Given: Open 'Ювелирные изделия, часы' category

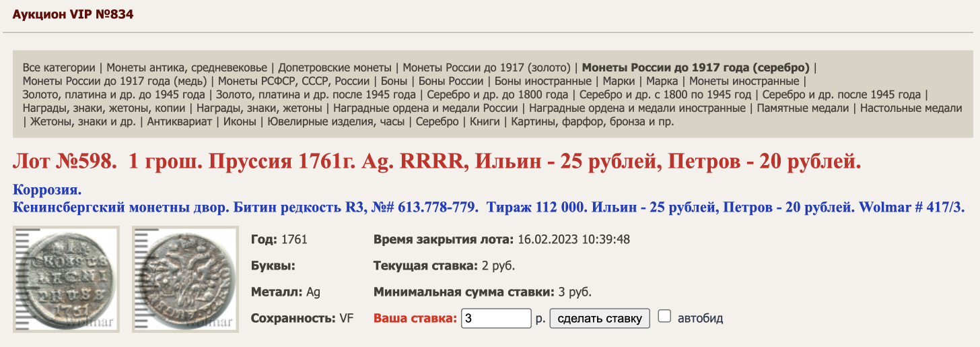Looking at the screenshot, I should (336, 122).
